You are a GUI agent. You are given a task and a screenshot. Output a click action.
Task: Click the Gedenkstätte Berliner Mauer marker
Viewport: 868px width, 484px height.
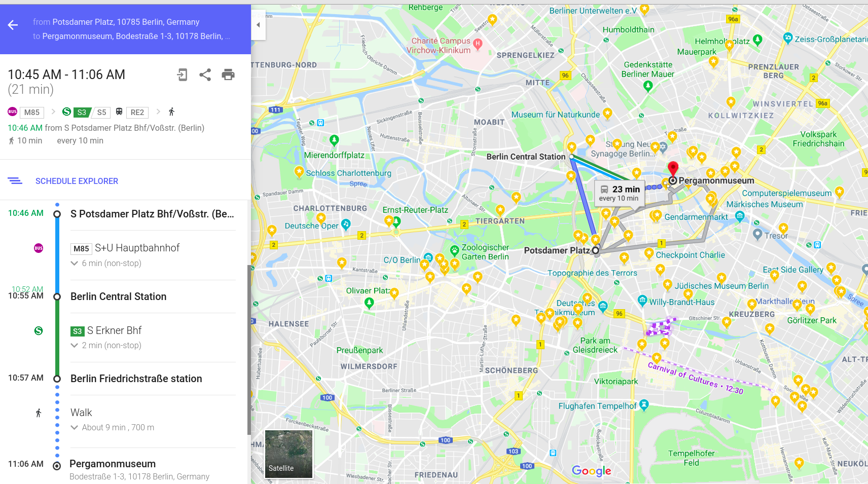(x=648, y=86)
